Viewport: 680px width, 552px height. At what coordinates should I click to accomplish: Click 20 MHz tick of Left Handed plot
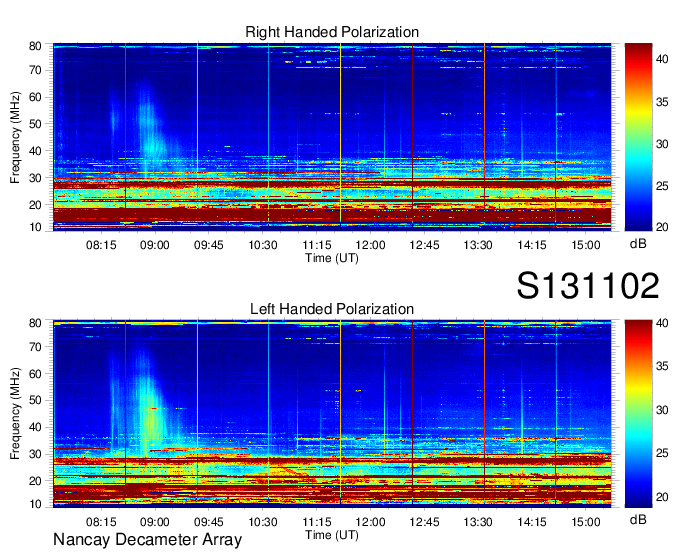pos(35,481)
